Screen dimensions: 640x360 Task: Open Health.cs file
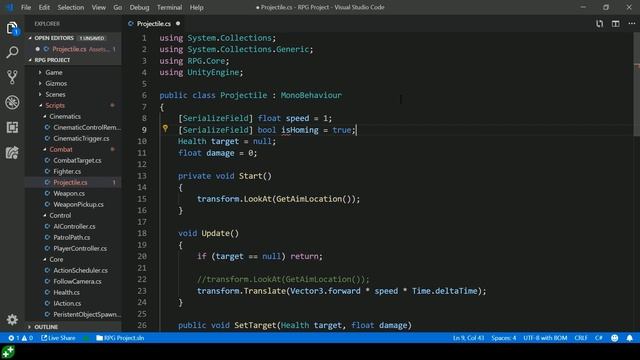(x=67, y=292)
